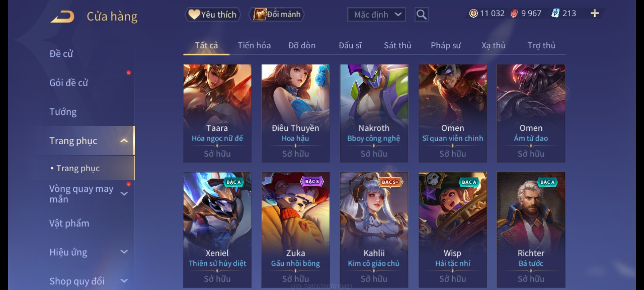The image size is (644, 290).
Task: Tap the gold coin currency icon
Action: point(473,13)
